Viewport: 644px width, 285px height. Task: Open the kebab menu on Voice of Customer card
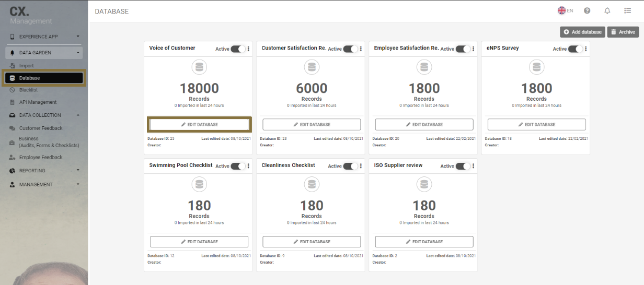(x=248, y=49)
